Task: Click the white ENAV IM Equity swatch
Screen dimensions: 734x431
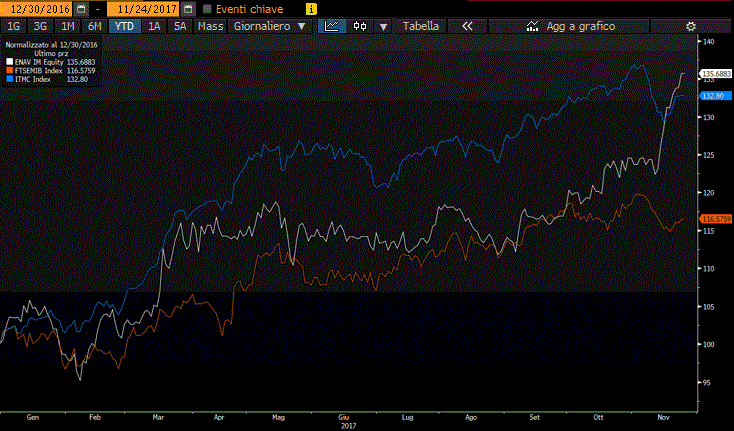Action: (x=9, y=62)
